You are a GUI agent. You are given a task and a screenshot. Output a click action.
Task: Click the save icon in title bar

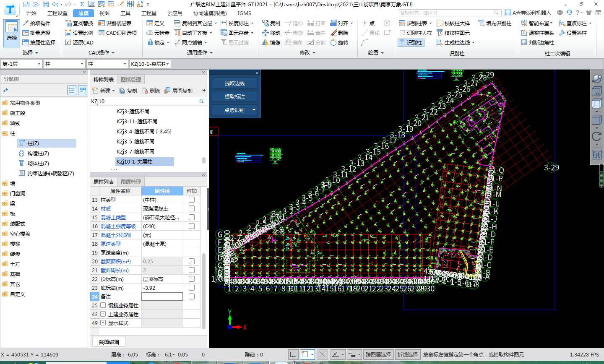(45, 4)
